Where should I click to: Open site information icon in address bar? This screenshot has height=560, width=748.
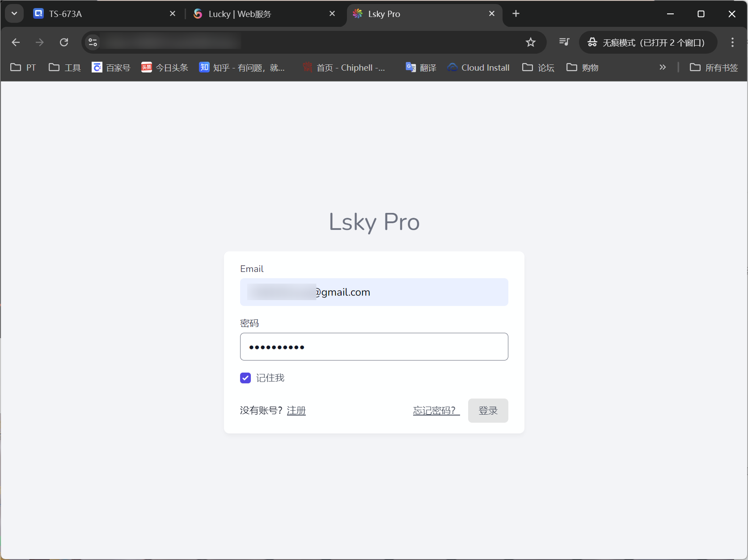pyautogui.click(x=93, y=42)
